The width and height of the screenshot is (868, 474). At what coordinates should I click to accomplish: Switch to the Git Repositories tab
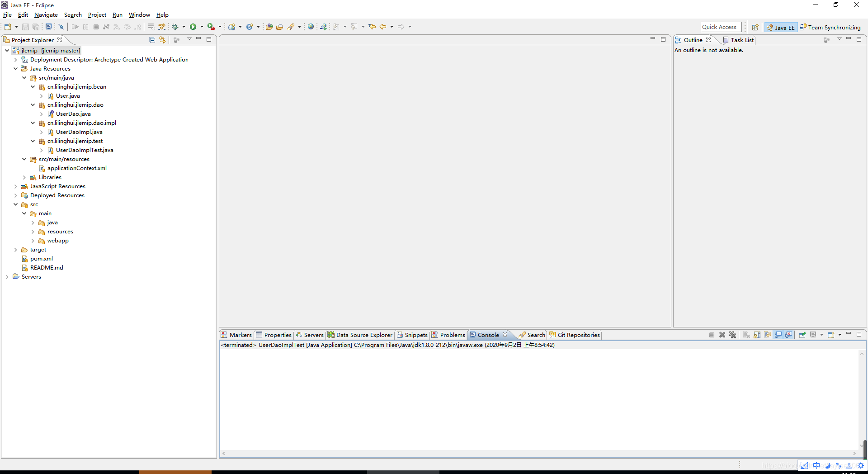(574, 335)
